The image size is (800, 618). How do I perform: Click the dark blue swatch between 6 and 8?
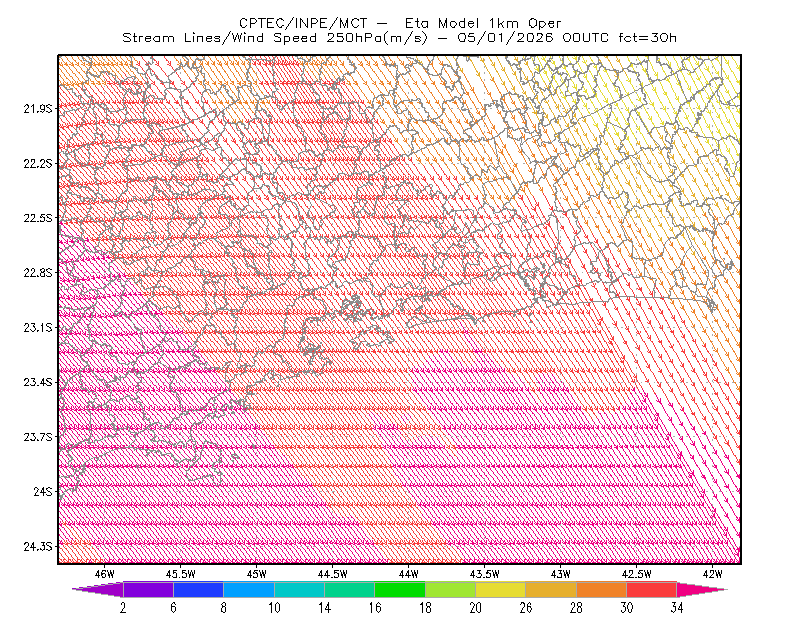(x=198, y=589)
